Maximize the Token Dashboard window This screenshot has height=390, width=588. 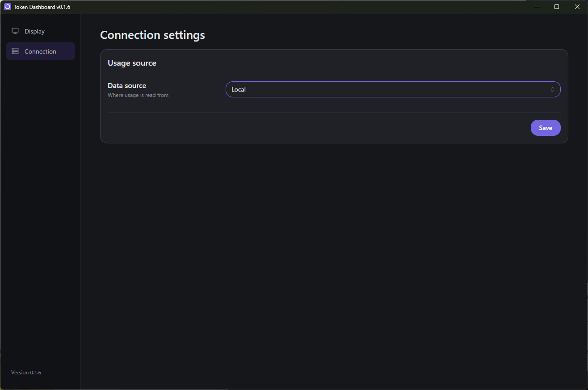pos(557,7)
